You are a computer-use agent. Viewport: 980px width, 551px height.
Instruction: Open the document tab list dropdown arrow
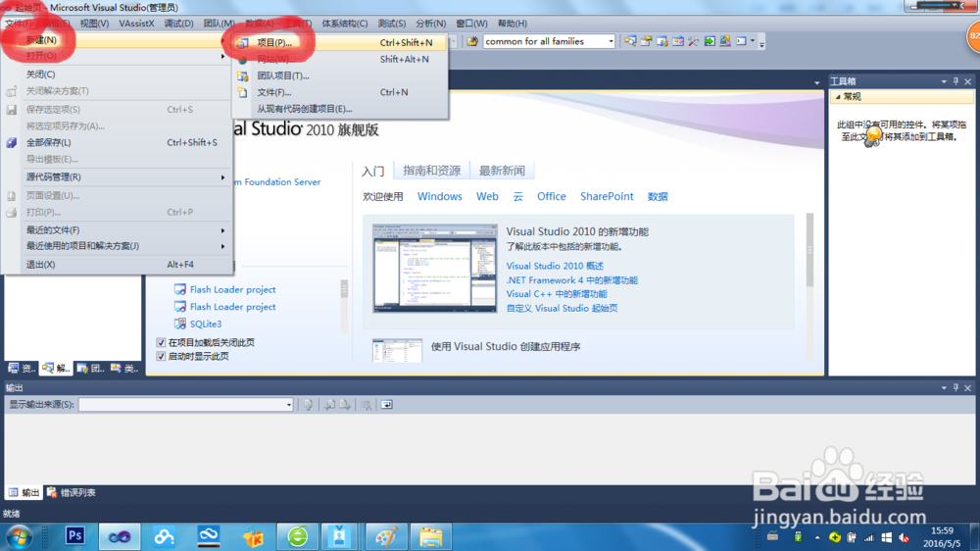[x=817, y=82]
